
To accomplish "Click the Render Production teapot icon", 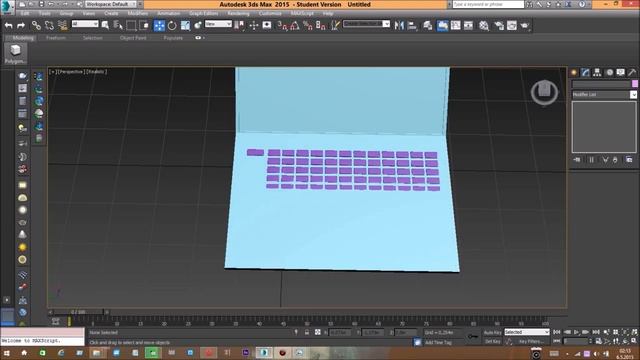I will (x=525, y=25).
